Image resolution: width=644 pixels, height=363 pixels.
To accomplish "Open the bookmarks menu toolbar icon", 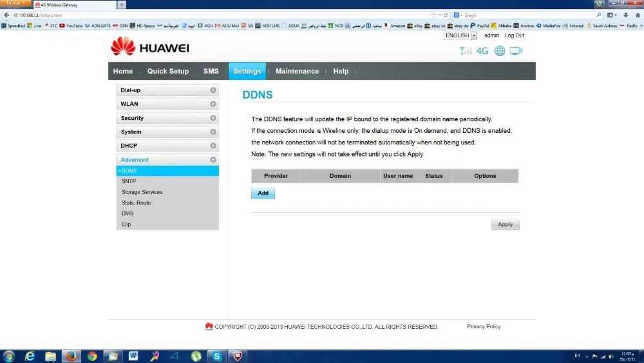I will point(612,15).
